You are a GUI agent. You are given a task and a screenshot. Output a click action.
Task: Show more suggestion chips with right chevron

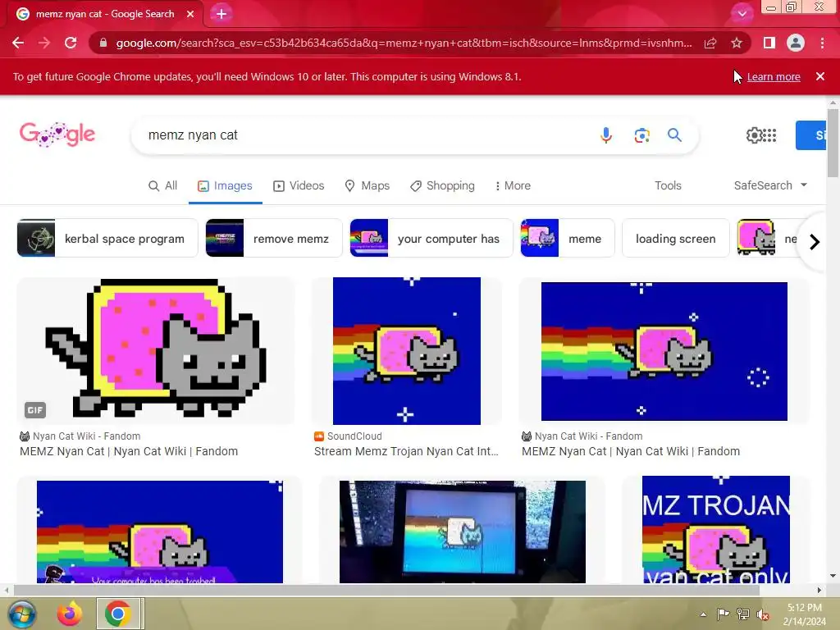815,242
